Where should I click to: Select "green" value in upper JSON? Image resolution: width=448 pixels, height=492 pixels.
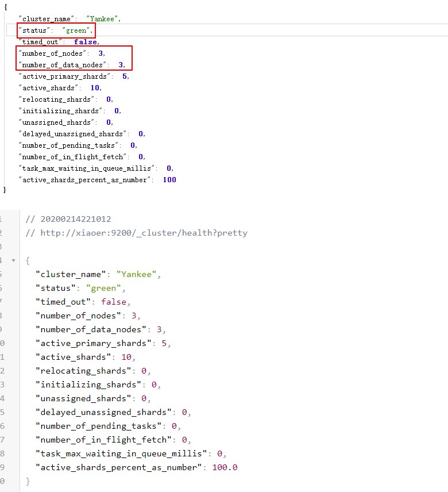coord(76,30)
